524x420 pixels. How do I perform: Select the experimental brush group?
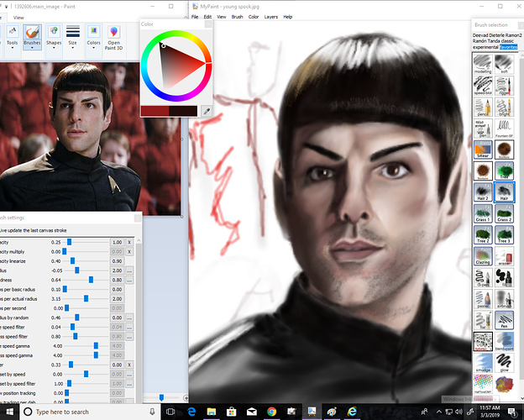[485, 47]
